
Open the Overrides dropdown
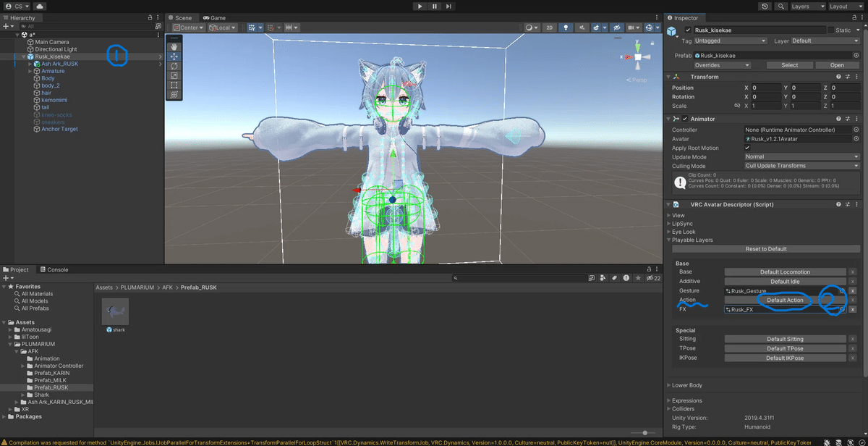(x=721, y=65)
